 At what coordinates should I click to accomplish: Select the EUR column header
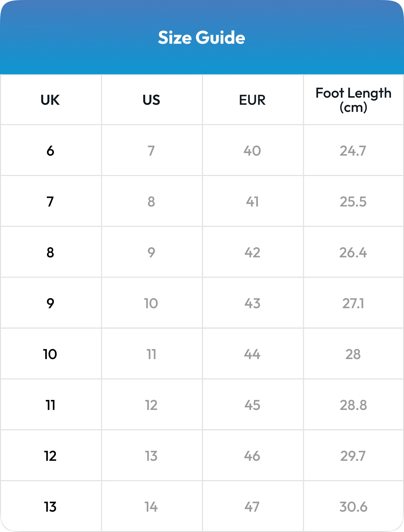(x=252, y=100)
